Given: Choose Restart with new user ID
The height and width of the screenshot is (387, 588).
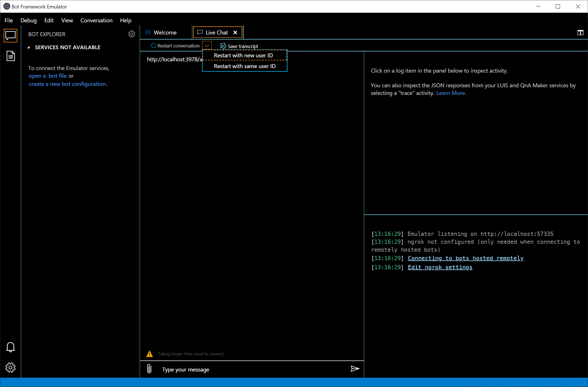Looking at the screenshot, I should [245, 55].
